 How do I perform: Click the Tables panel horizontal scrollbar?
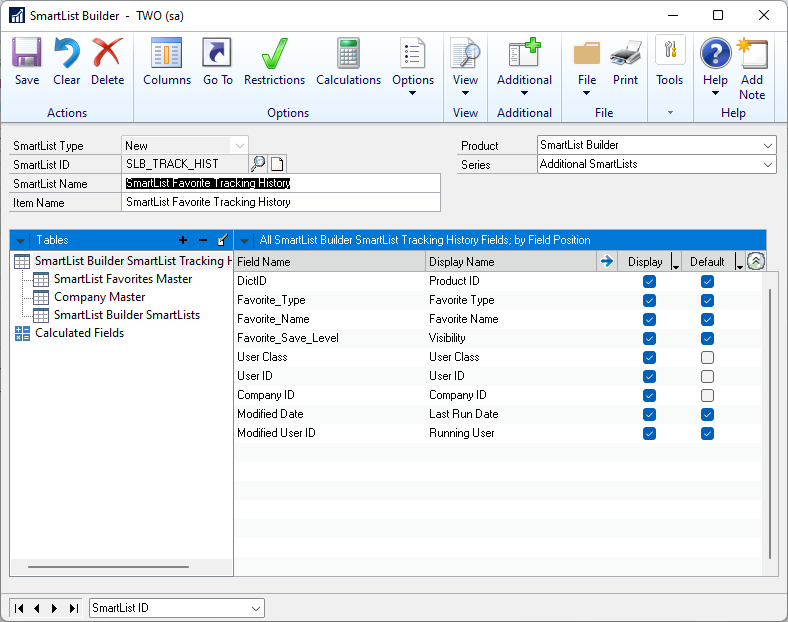click(x=108, y=567)
